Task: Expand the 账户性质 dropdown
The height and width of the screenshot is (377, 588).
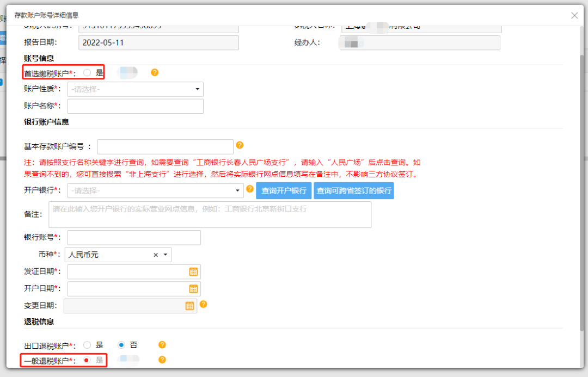Action: 197,89
